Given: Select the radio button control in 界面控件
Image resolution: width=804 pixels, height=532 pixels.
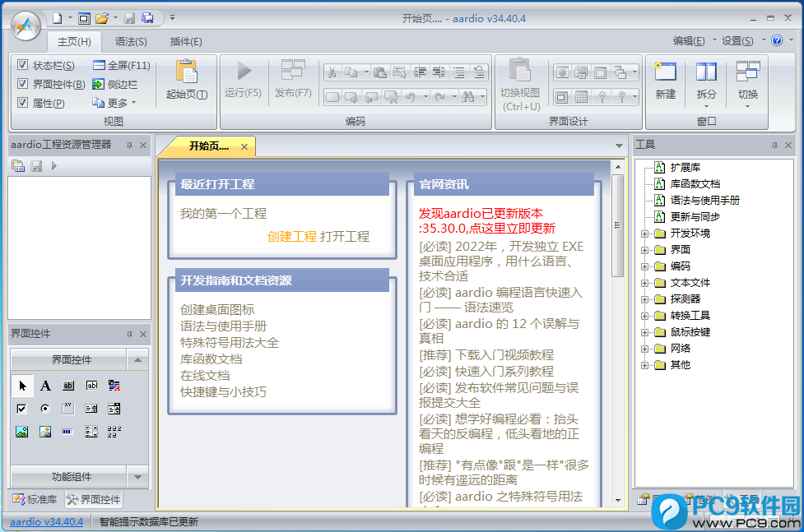Looking at the screenshot, I should click(x=45, y=409).
